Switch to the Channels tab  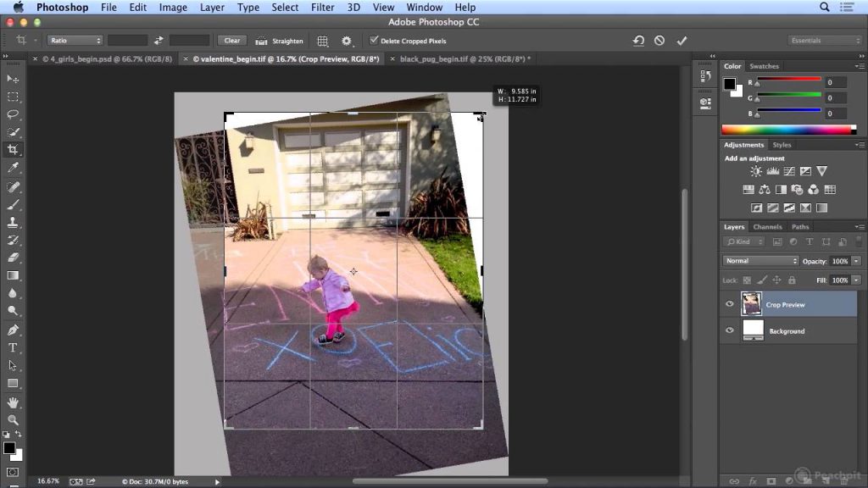point(767,227)
